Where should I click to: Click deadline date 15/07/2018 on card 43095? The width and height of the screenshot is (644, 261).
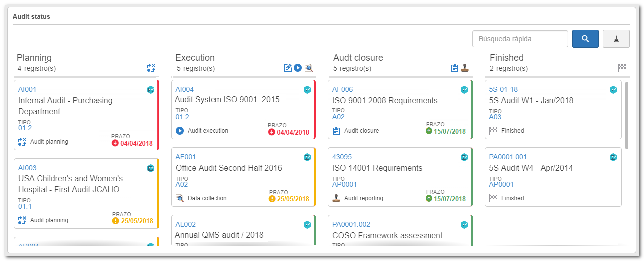(x=450, y=199)
